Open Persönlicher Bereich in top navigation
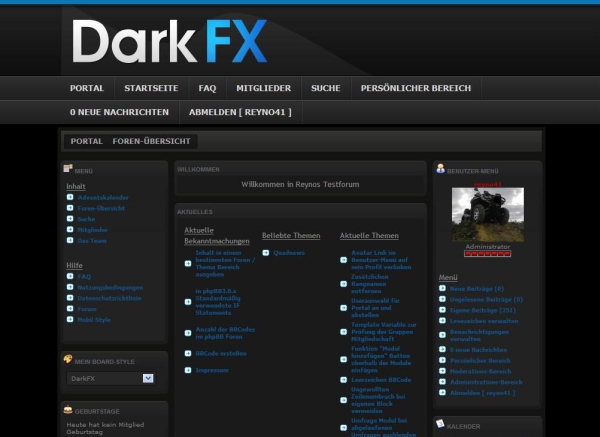600x437 pixels. (x=416, y=88)
